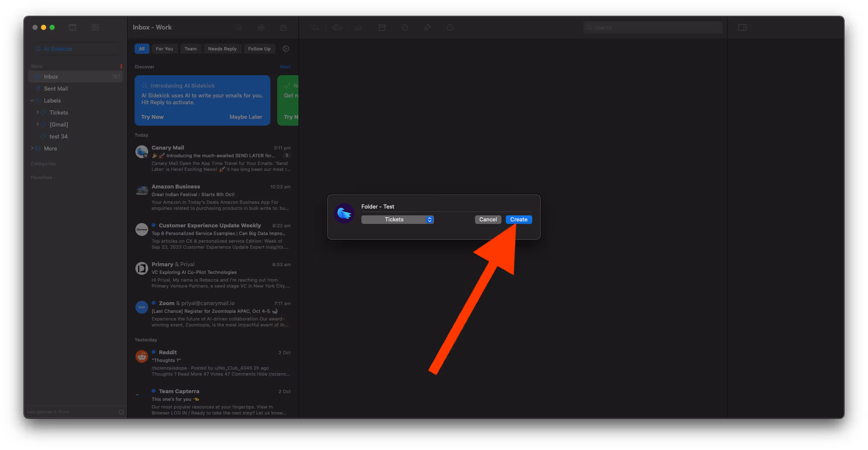
Task: Open the Canary Mail SEND LATER email
Action: [x=213, y=159]
